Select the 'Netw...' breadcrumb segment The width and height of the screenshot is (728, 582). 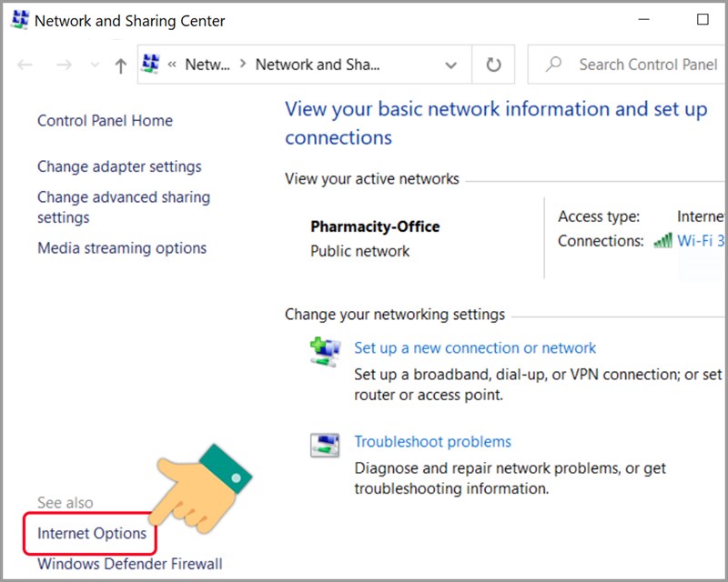[x=208, y=65]
